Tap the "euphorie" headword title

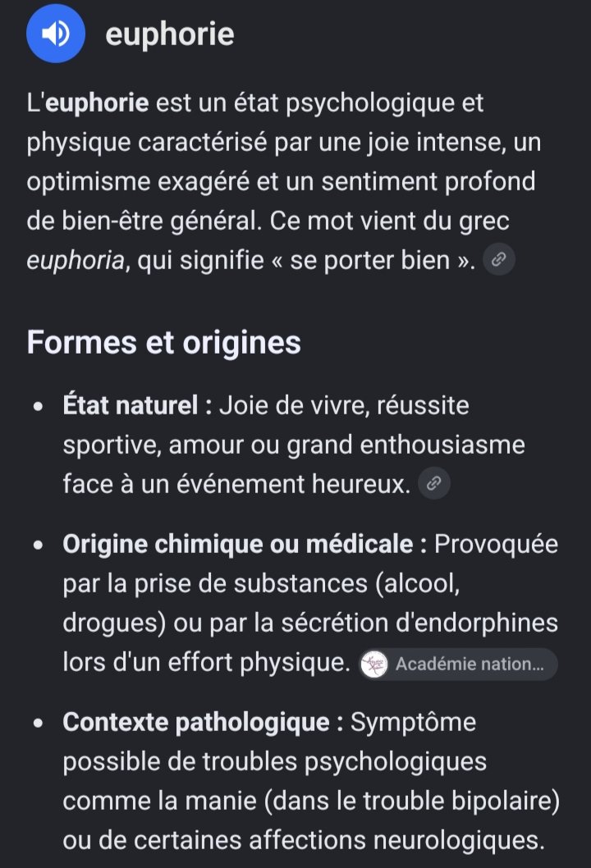click(169, 34)
